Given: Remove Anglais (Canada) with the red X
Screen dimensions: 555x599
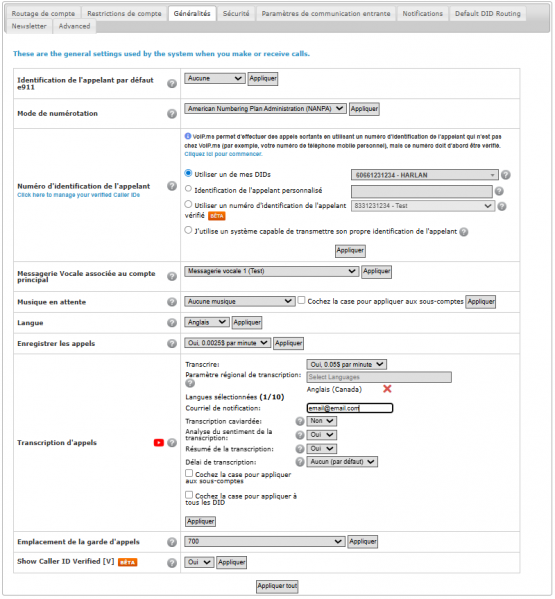Looking at the screenshot, I should click(387, 389).
